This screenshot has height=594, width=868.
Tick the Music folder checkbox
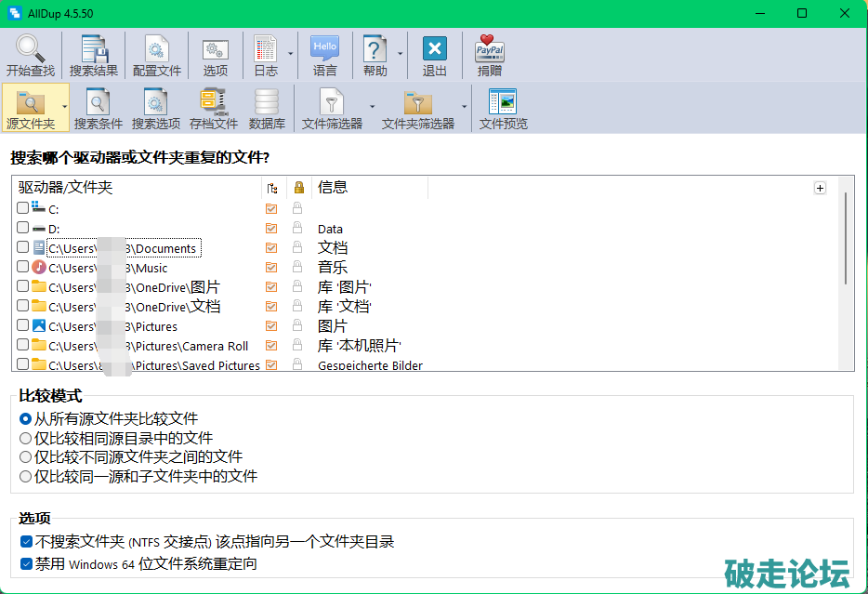[23, 267]
